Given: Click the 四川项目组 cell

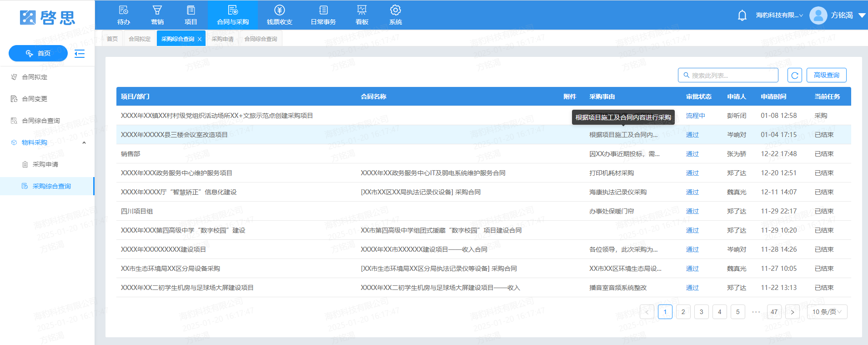Looking at the screenshot, I should (137, 211).
